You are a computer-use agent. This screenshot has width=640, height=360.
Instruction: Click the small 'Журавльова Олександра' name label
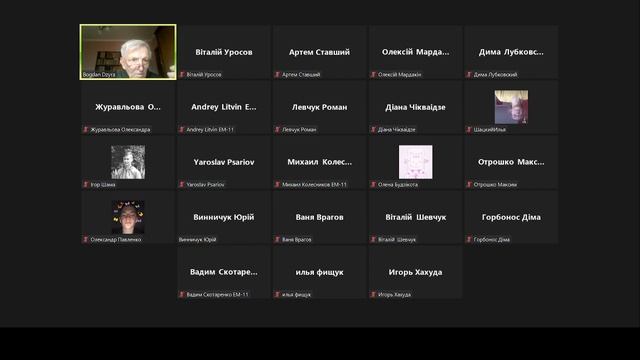tap(120, 130)
